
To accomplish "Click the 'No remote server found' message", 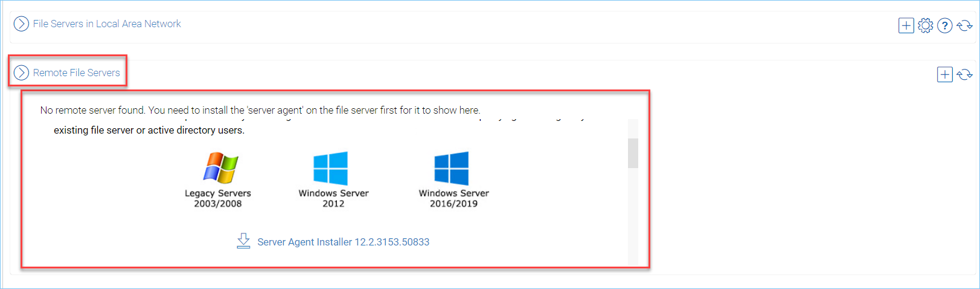I will click(260, 110).
